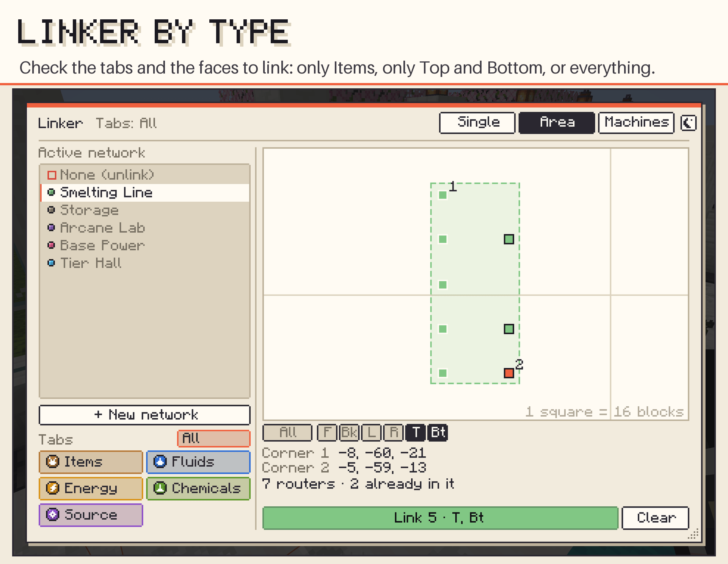
Task: Click the Corner 2 coordinates text
Action: (344, 468)
